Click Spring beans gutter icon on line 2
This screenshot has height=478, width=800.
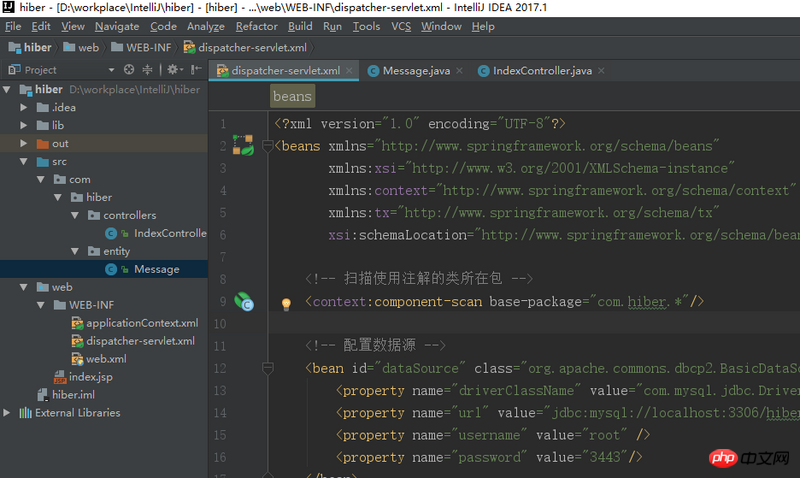pos(243,145)
